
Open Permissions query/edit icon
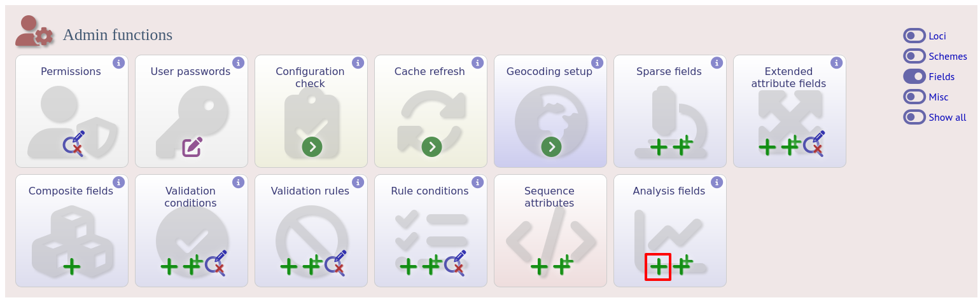pos(74,144)
